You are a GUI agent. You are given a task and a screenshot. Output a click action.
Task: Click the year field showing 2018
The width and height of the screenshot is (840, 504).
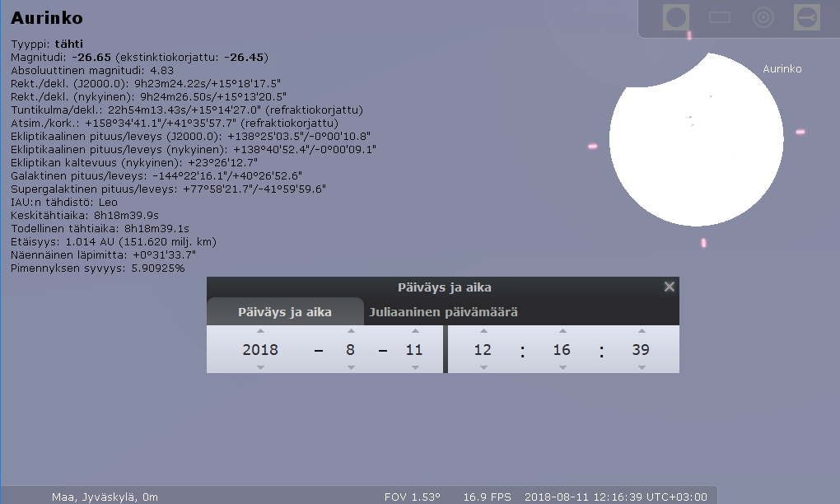pos(260,350)
